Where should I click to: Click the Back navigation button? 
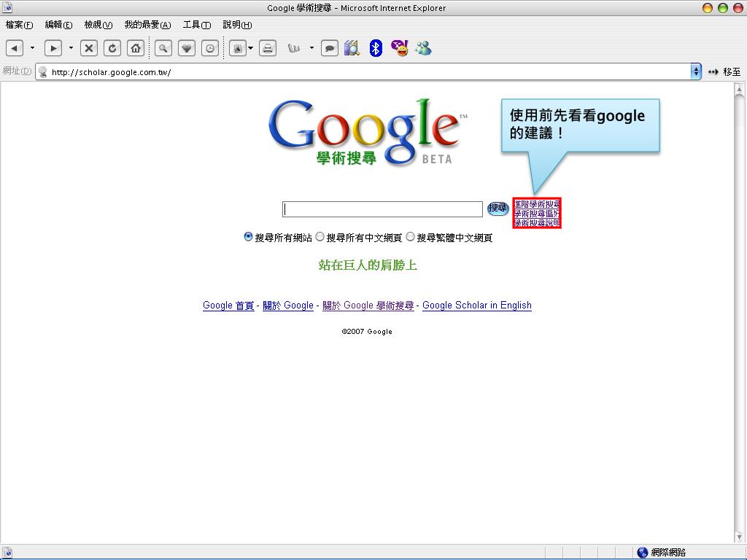(15, 48)
